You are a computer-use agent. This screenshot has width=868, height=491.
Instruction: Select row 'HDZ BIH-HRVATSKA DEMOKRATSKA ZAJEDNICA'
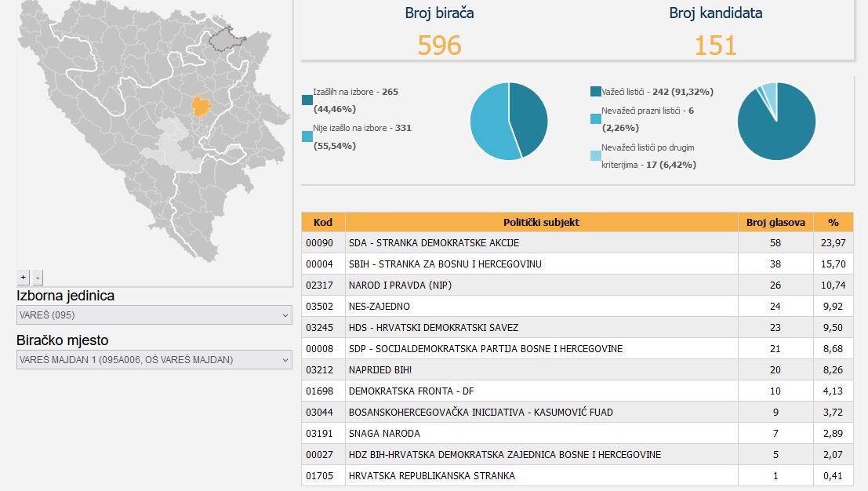pyautogui.click(x=577, y=454)
